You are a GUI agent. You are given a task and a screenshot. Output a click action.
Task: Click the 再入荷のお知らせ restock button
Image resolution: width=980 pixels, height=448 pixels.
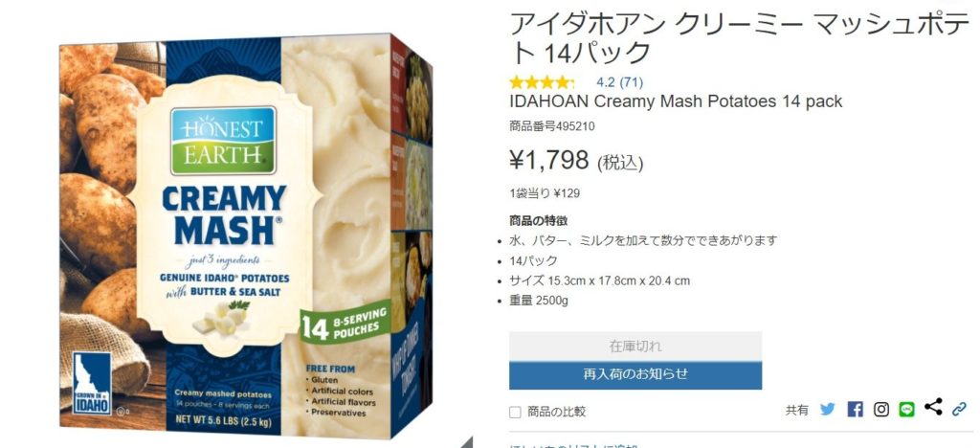click(635, 374)
